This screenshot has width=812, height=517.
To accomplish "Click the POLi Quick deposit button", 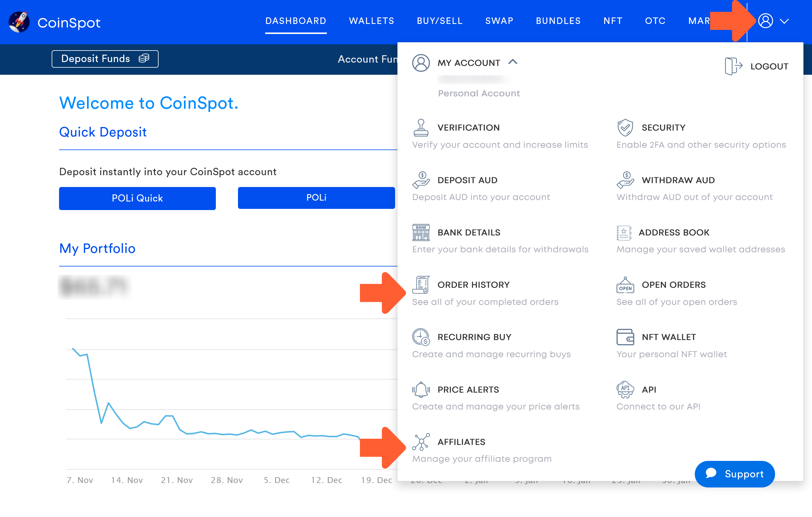I will (137, 198).
